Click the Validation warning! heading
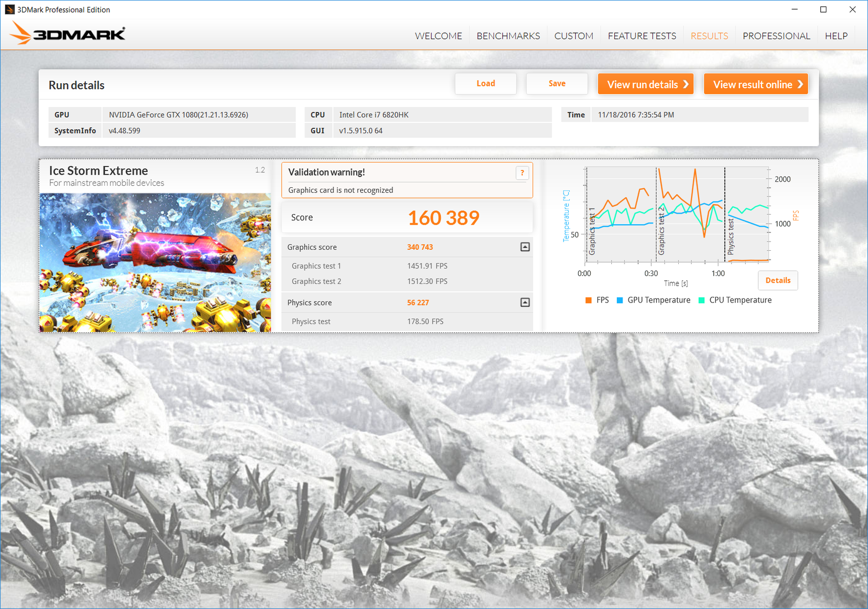 pos(326,172)
